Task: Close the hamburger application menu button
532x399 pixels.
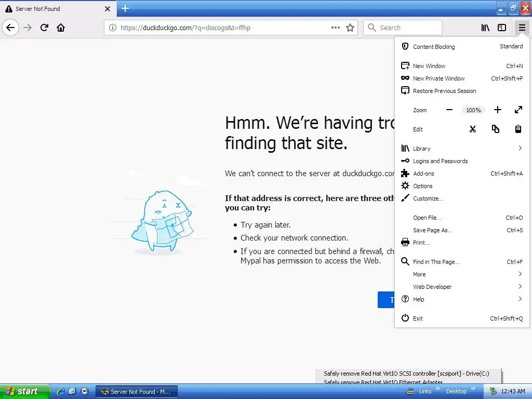Action: point(522,28)
